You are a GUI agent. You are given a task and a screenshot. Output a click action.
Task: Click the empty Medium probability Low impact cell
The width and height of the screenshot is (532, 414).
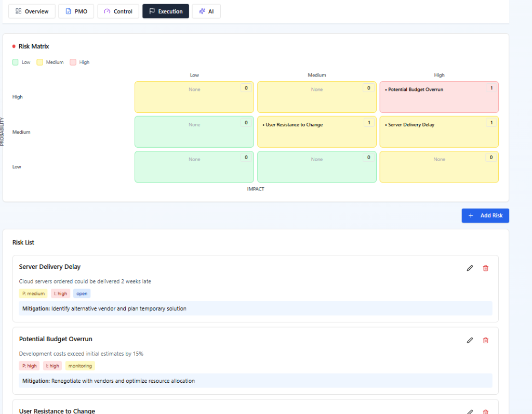(x=194, y=132)
